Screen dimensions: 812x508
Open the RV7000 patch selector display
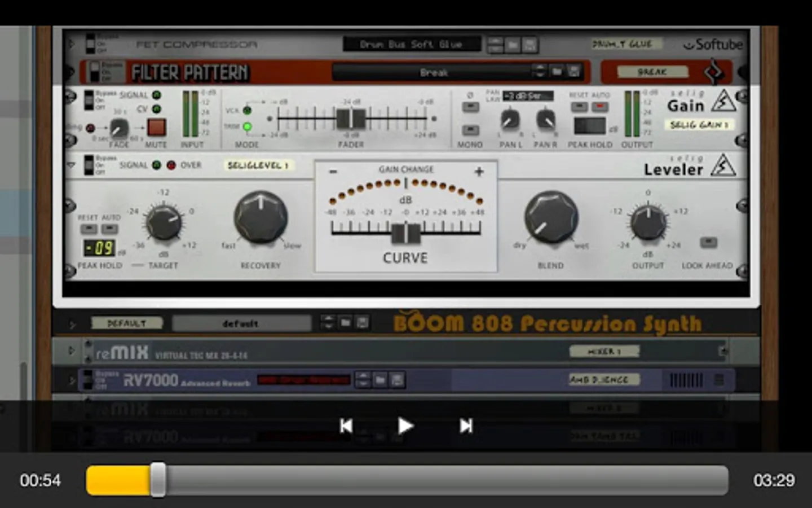(x=303, y=380)
